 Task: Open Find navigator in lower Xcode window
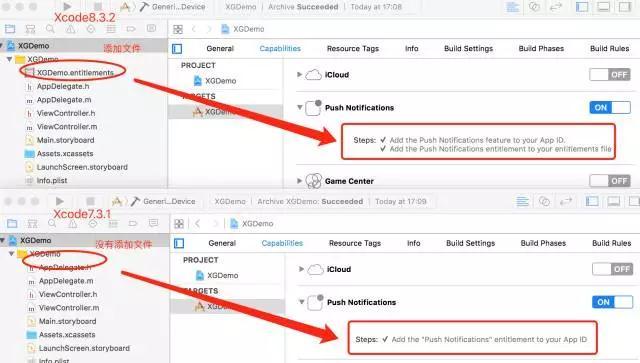pyautogui.click(x=52, y=223)
